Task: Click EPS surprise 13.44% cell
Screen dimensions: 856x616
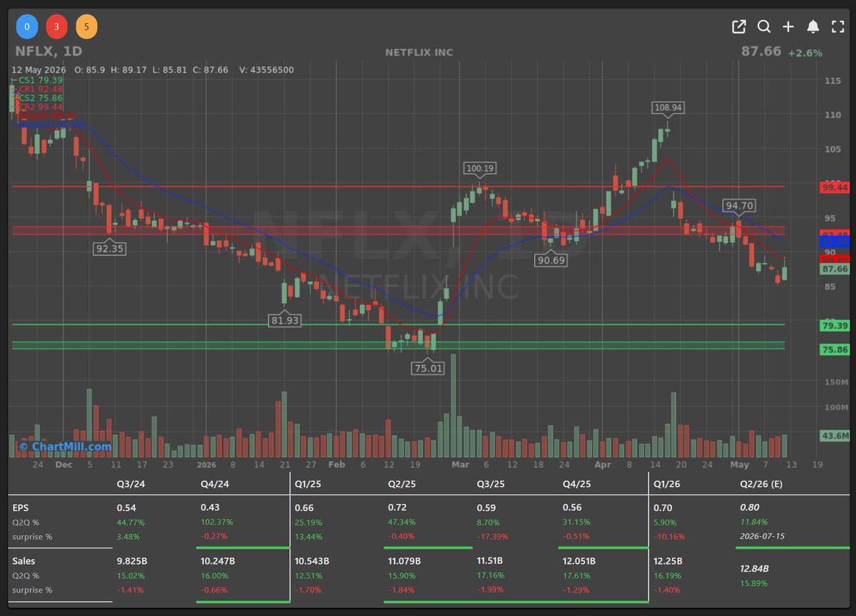Action: click(309, 536)
